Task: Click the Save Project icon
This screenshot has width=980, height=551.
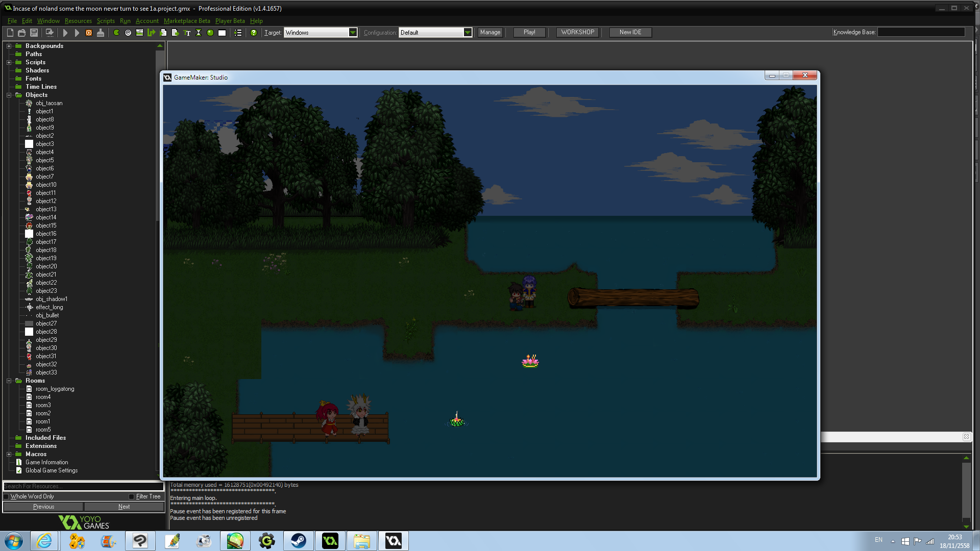Action: coord(34,33)
